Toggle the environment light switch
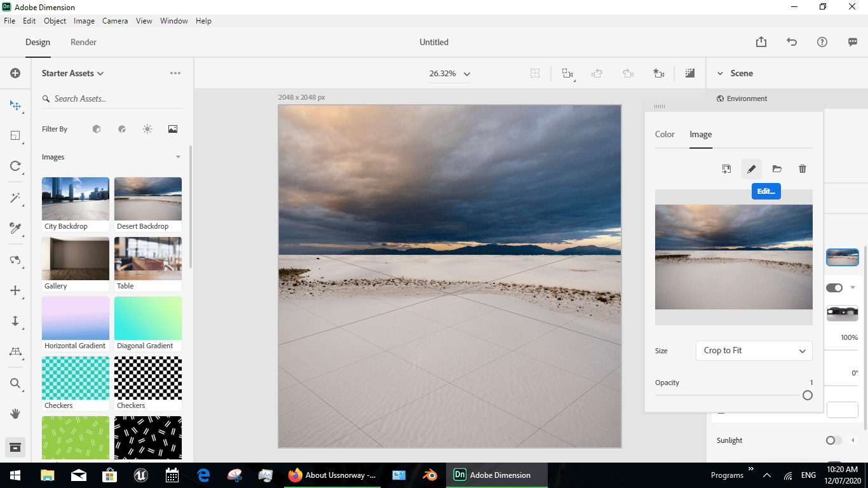The width and height of the screenshot is (868, 488). [834, 288]
